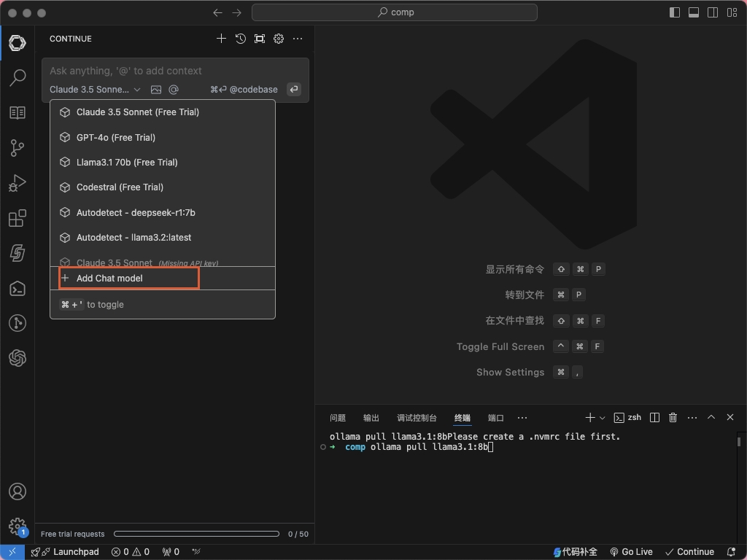Open errors and warnings count
747x560 pixels.
pos(131,552)
